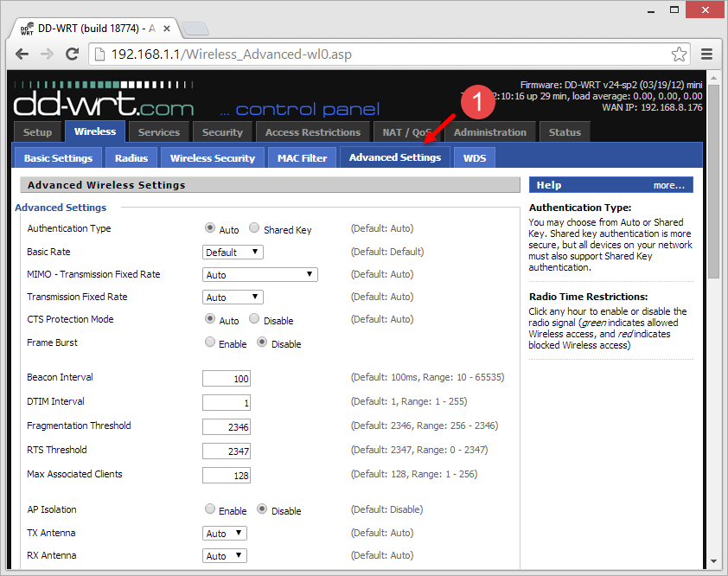The width and height of the screenshot is (728, 576).
Task: Open the Chrome hamburger menu
Action: click(706, 54)
